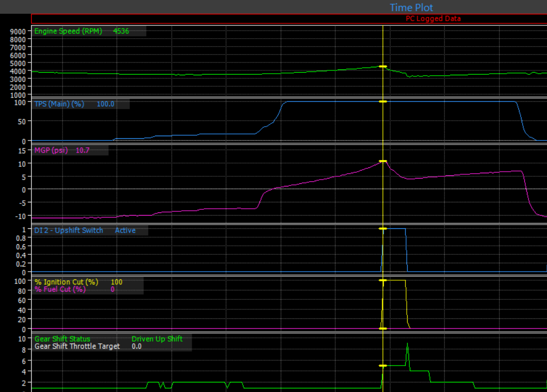The image size is (547, 392).
Task: Click the "TPS (Main) (%)" channel label
Action: pyautogui.click(x=59, y=104)
